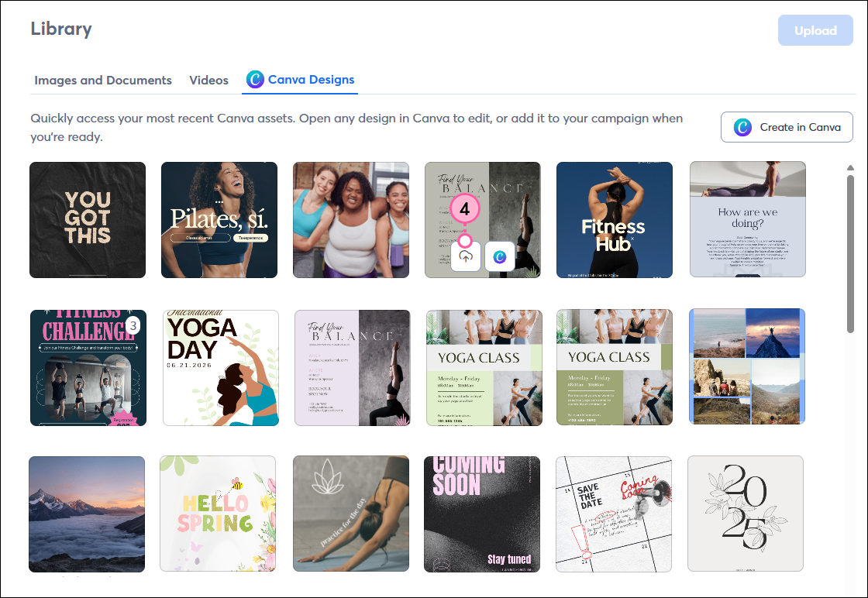
Task: Click the Canva logo beside Canva Designs label
Action: click(x=255, y=80)
